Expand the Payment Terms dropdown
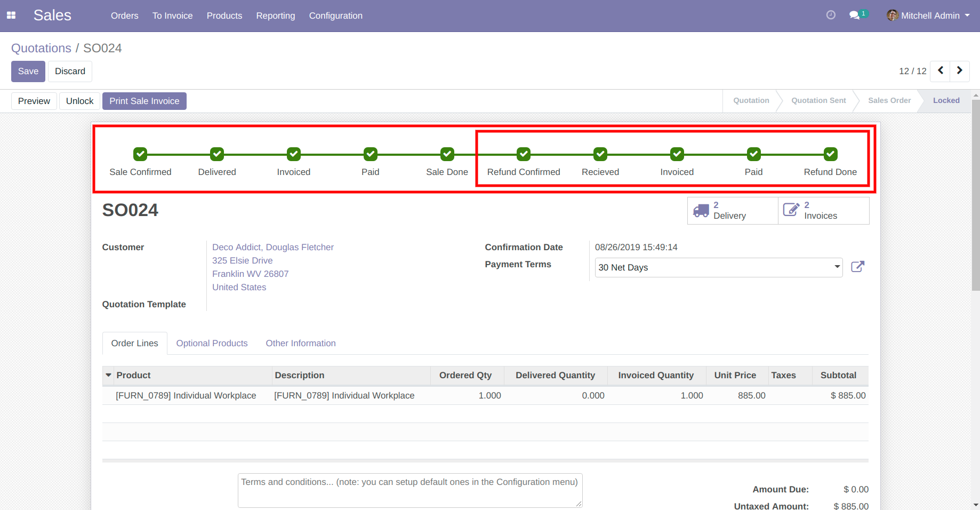Image resolution: width=980 pixels, height=510 pixels. click(x=837, y=267)
